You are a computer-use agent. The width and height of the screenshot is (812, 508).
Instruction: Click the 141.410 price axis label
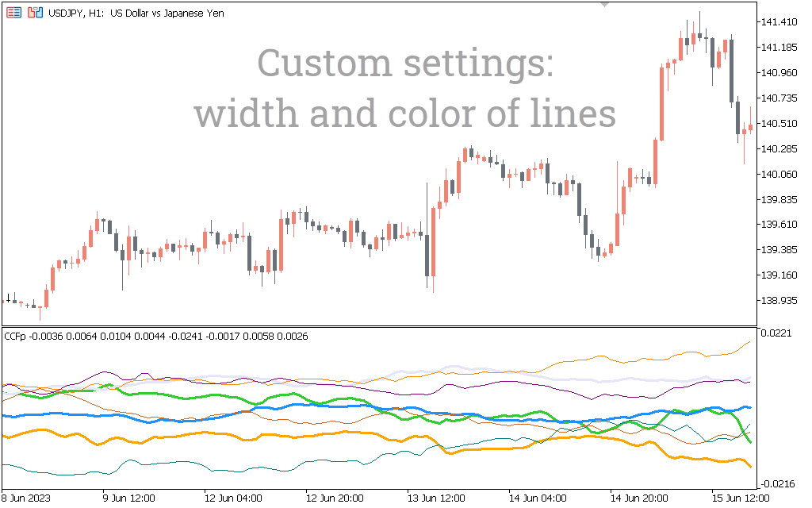(x=779, y=22)
